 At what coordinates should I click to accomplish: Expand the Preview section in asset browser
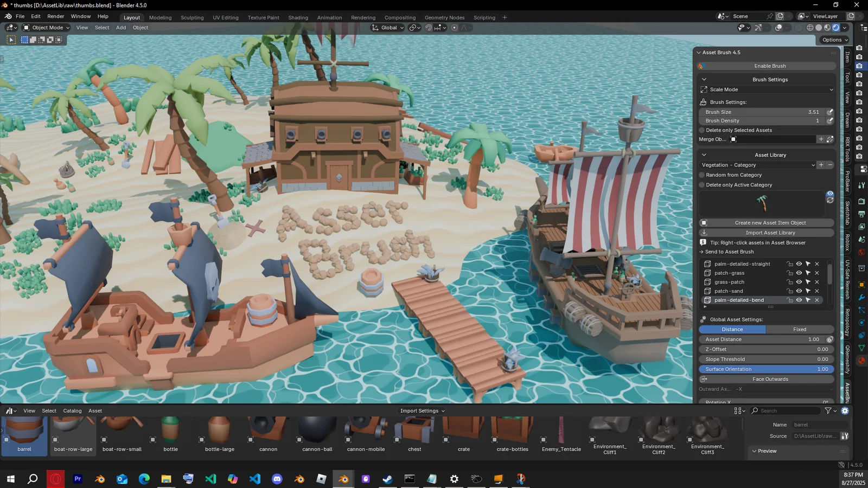click(765, 451)
